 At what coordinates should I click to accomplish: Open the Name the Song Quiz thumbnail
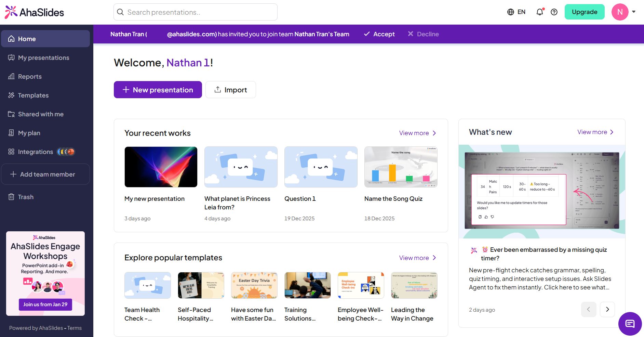click(x=401, y=167)
